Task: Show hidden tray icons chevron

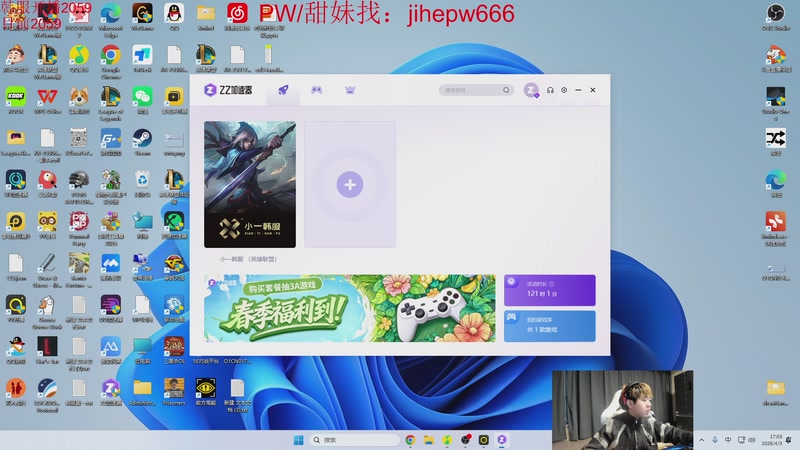Action: 702,440
